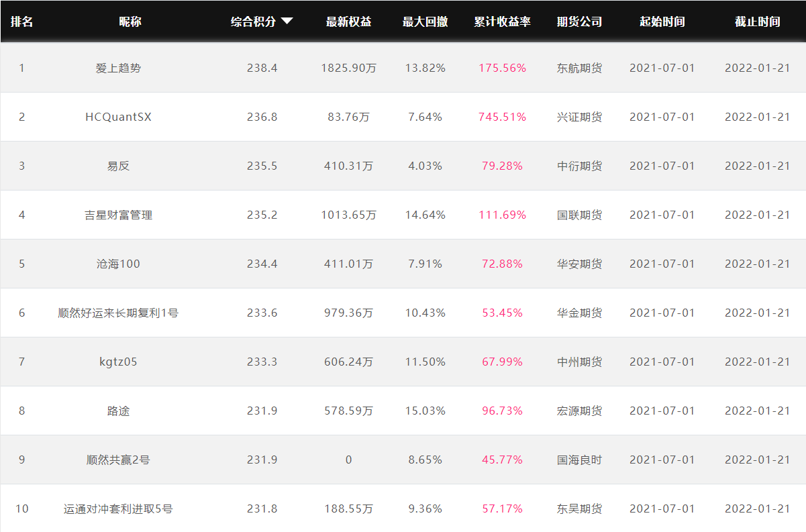Select drawdown 4.03%

[425, 166]
